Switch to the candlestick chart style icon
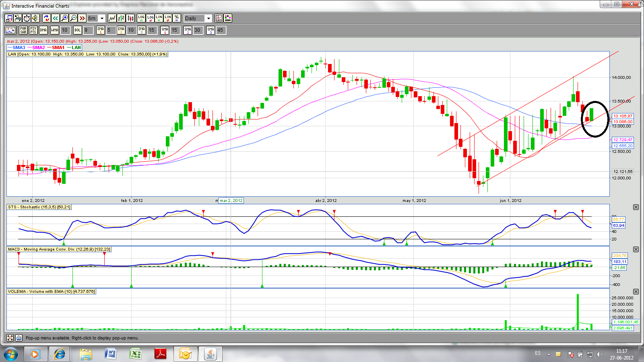 tap(130, 18)
